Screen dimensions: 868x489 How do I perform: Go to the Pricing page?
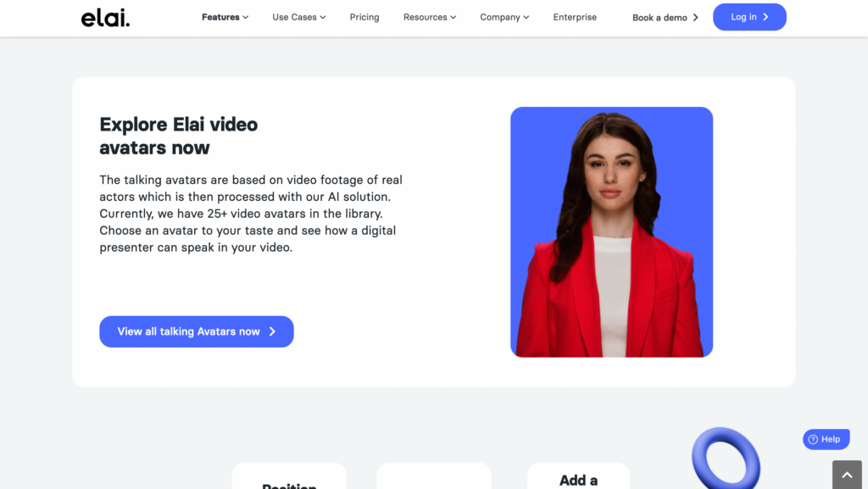pyautogui.click(x=364, y=17)
